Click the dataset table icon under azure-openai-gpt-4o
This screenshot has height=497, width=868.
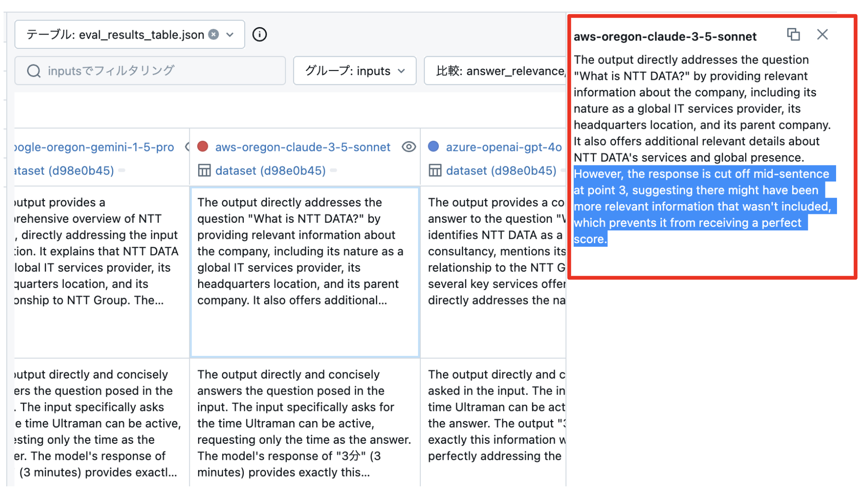(x=435, y=170)
